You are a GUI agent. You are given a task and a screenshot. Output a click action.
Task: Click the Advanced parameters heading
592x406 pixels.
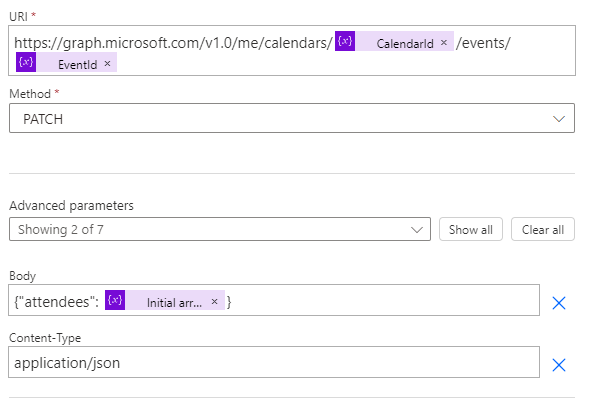point(71,205)
